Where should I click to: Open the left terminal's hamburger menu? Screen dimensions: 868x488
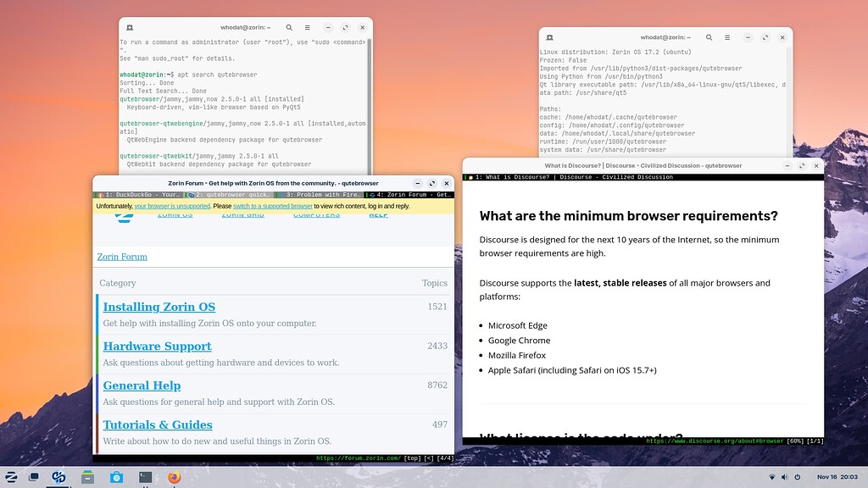click(307, 26)
